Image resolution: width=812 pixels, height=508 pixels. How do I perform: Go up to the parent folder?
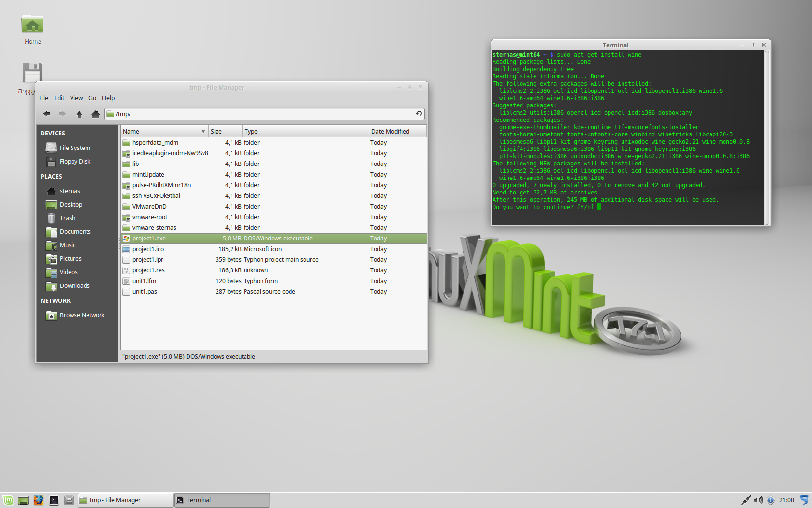79,114
